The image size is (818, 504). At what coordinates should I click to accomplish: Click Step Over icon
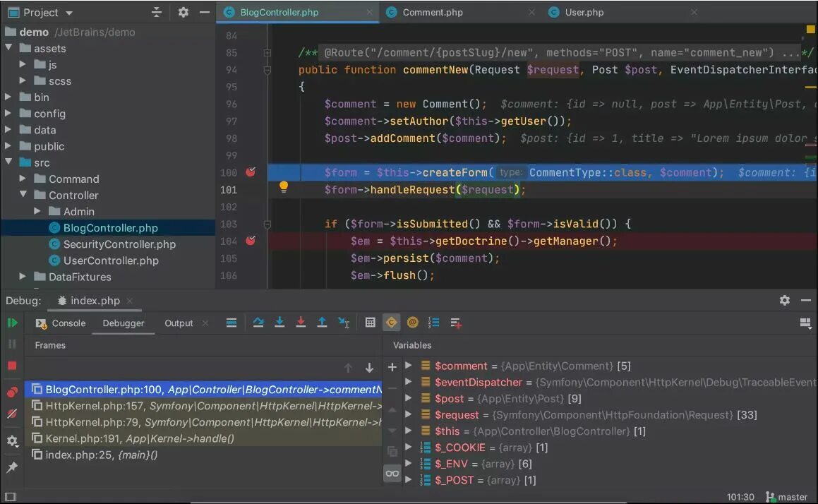click(258, 323)
